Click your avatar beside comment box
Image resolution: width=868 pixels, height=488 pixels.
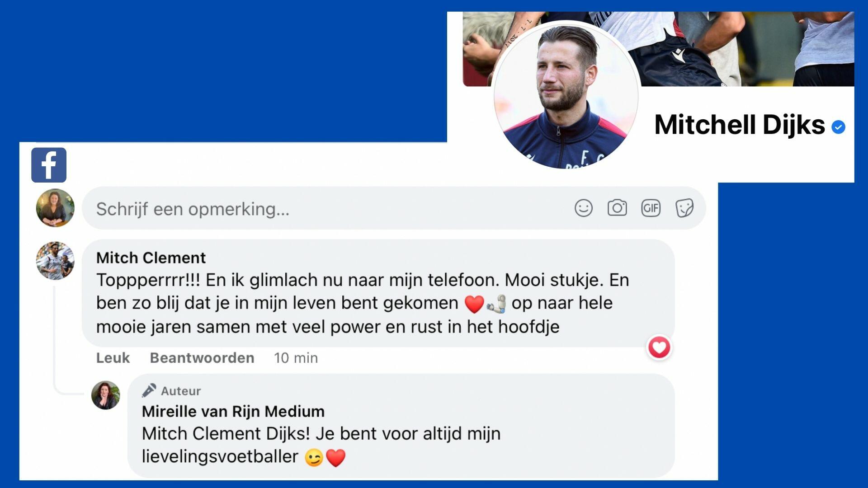tap(55, 208)
